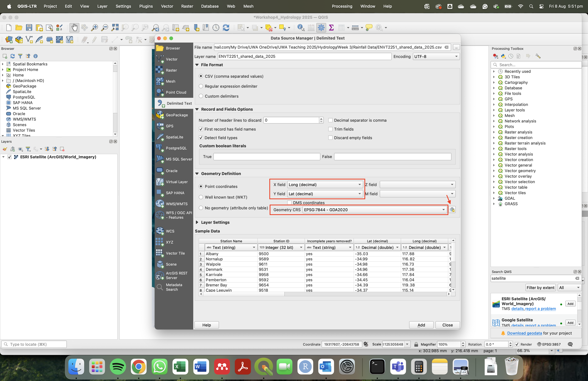Click the Browser panel filter icon
The image size is (588, 381).
click(x=20, y=56)
